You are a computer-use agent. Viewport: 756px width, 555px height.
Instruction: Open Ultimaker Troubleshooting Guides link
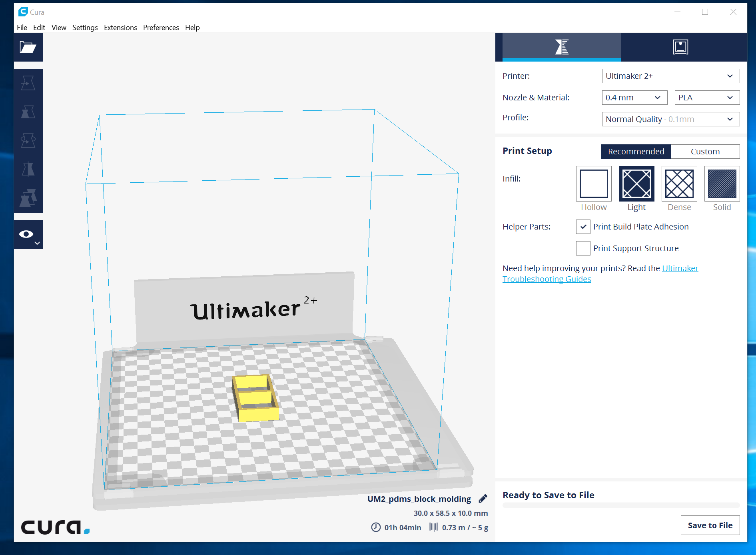(600, 274)
